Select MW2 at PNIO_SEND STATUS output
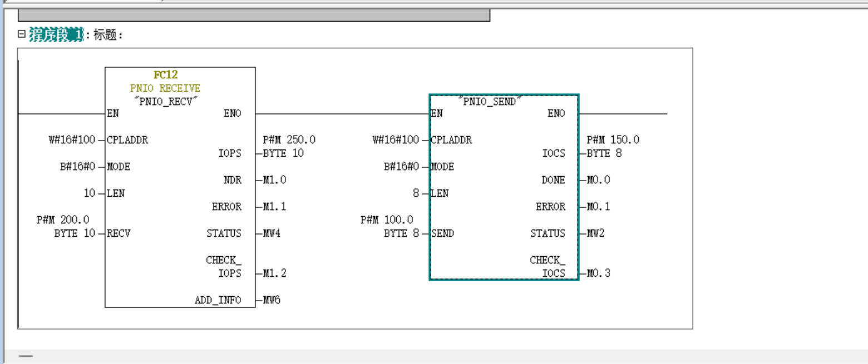The width and height of the screenshot is (868, 364). point(595,233)
